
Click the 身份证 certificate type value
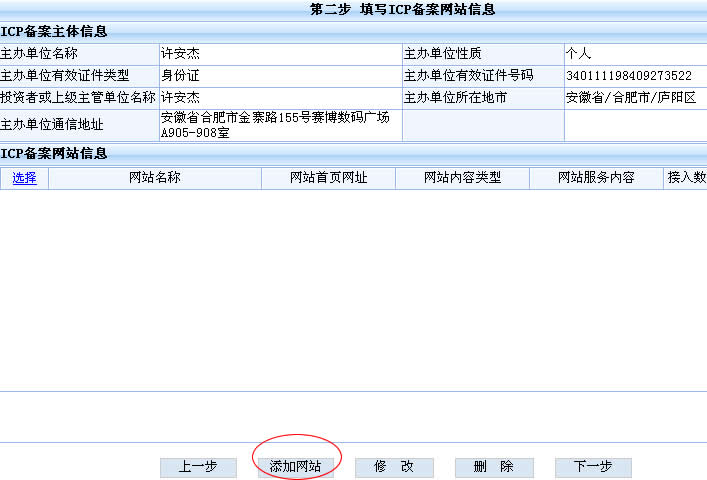[x=180, y=76]
